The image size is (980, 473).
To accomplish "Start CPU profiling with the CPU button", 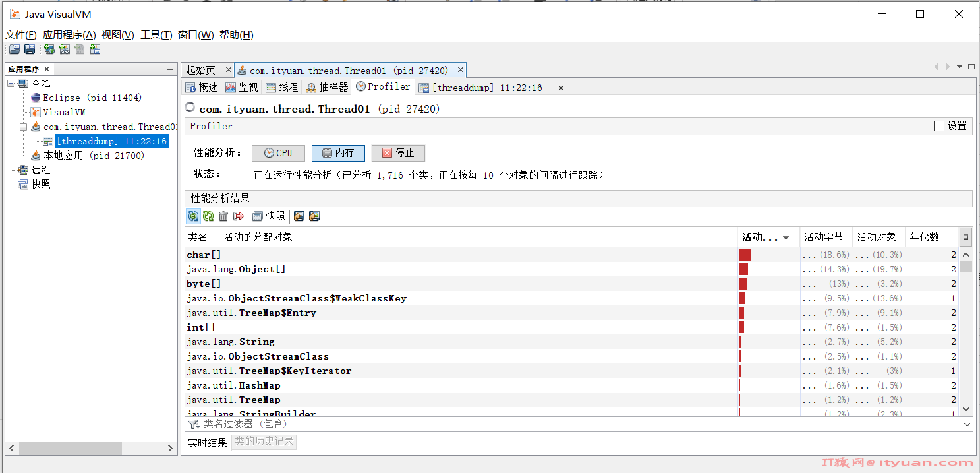I will 278,153.
